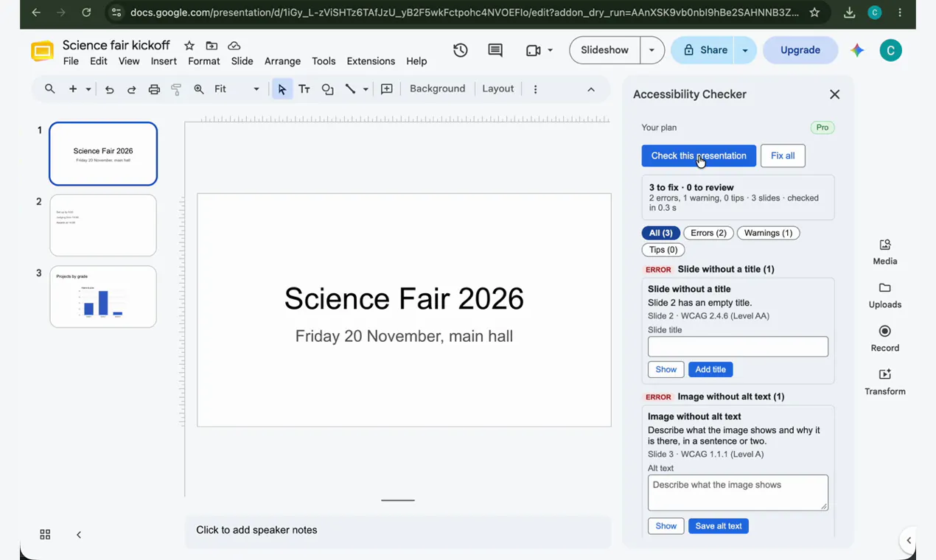Select slide 3 thumbnail with chart
This screenshot has width=936, height=560.
(x=103, y=296)
